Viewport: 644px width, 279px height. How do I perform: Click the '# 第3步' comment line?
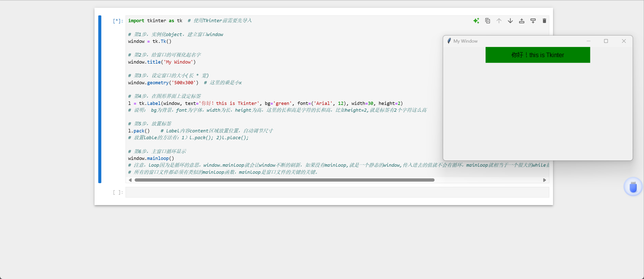coord(169,75)
